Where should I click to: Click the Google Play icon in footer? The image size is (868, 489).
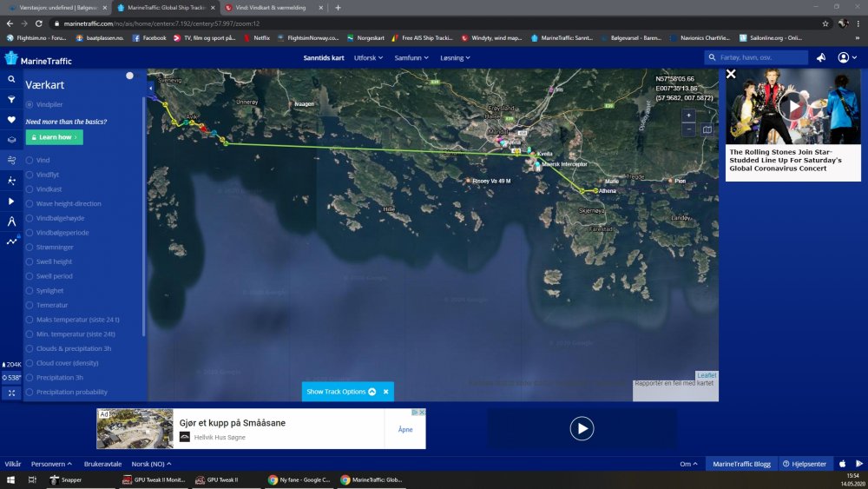click(859, 464)
